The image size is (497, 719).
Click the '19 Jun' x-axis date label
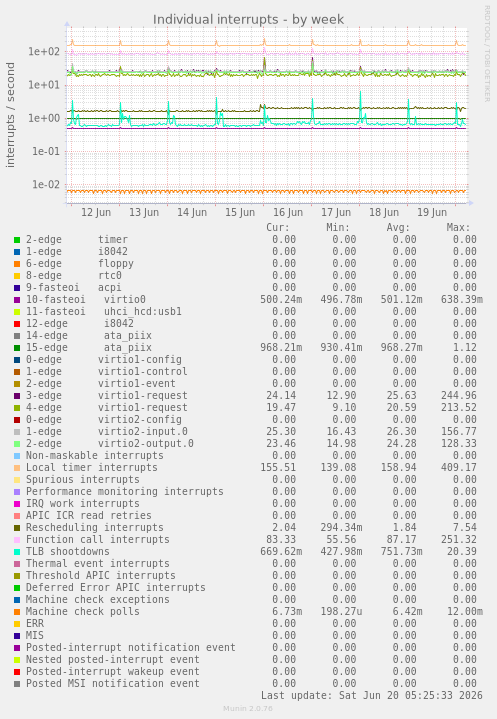432,212
